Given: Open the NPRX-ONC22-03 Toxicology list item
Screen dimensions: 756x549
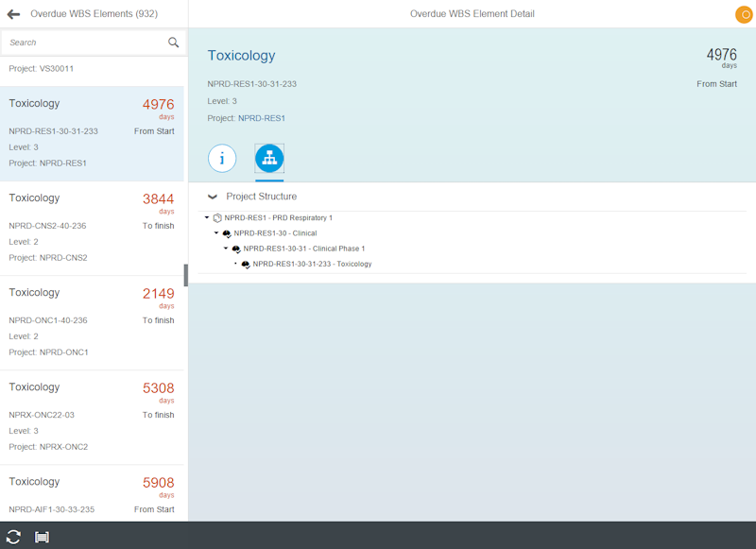Looking at the screenshot, I should point(92,417).
